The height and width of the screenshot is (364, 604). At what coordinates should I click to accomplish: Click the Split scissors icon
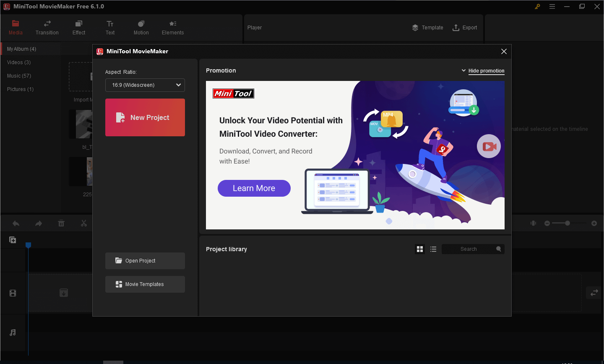coord(84,224)
